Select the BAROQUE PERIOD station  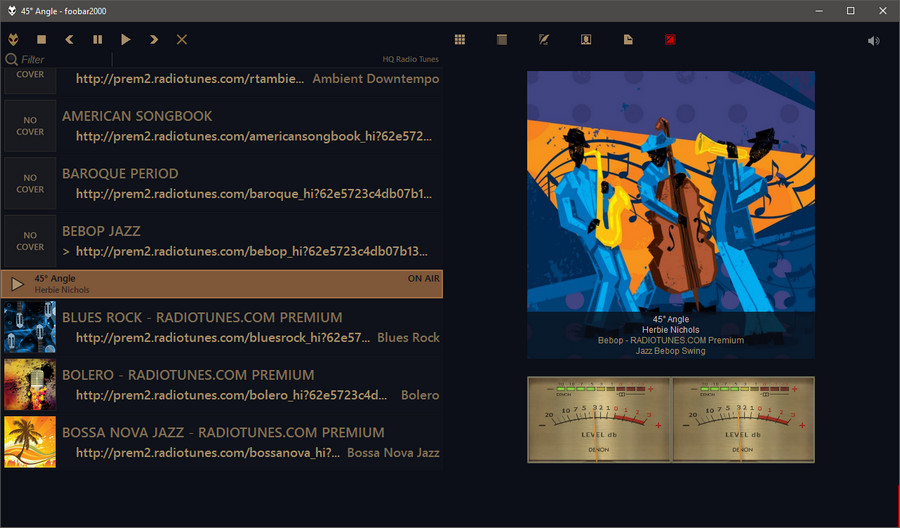click(120, 173)
